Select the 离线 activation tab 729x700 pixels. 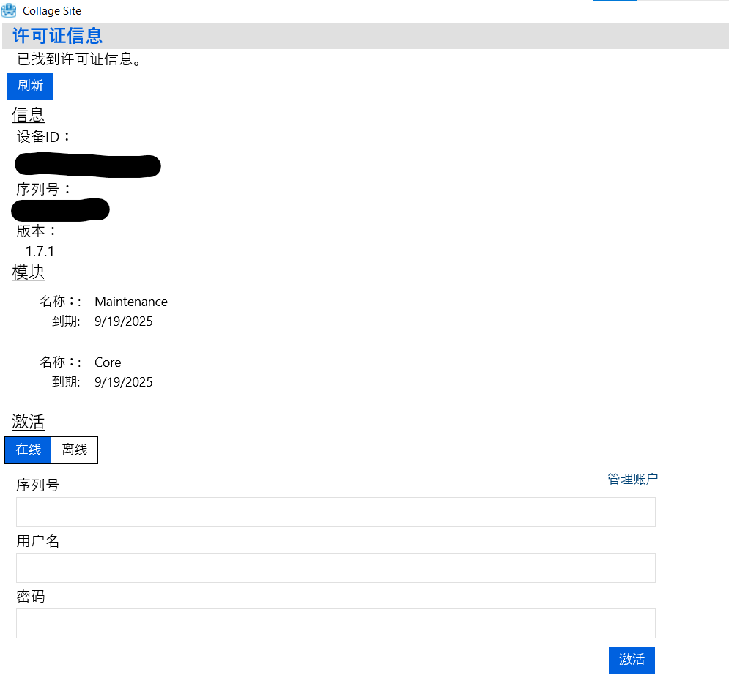[74, 450]
